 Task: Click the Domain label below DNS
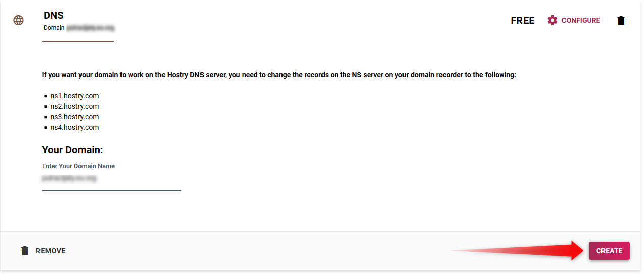pos(54,28)
